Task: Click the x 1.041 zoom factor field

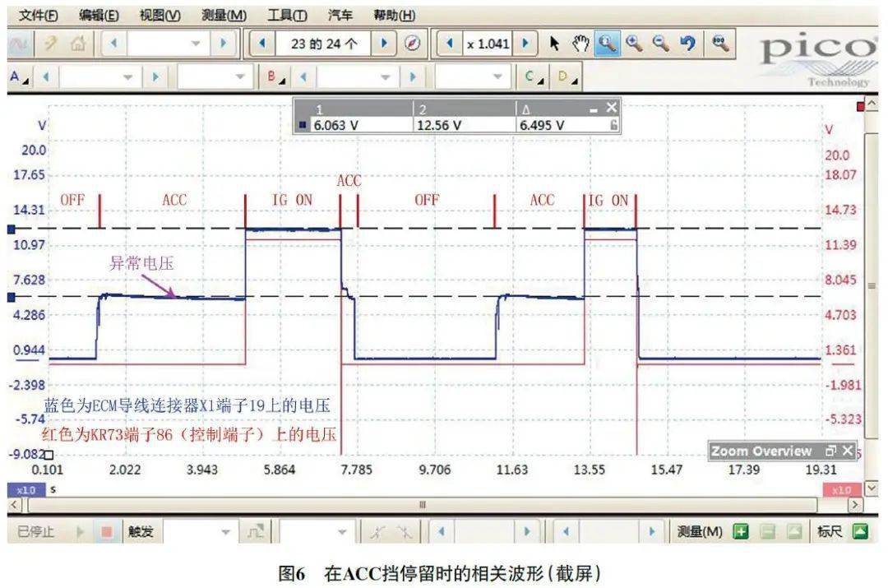Action: (x=488, y=44)
